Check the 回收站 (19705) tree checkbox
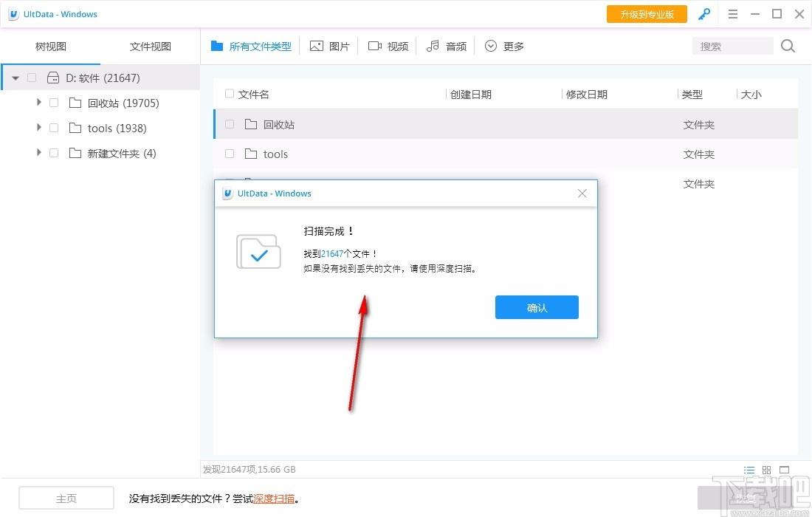812x517 pixels. 54,103
